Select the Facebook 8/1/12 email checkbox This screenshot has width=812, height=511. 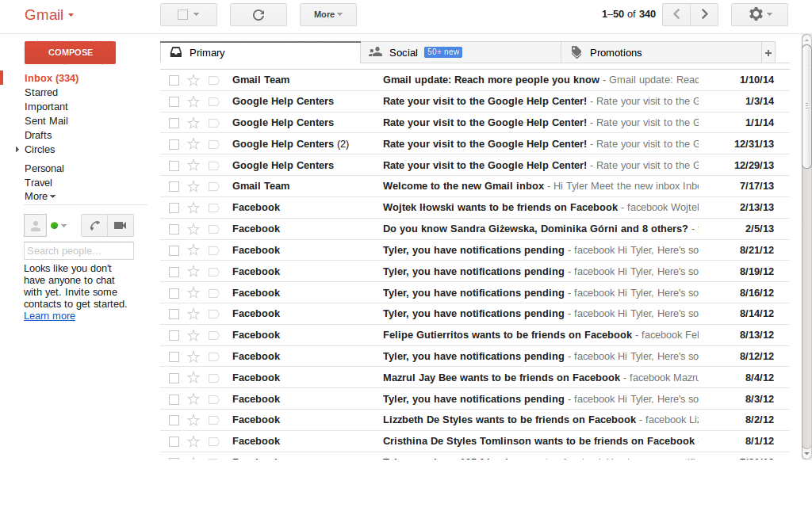[174, 442]
